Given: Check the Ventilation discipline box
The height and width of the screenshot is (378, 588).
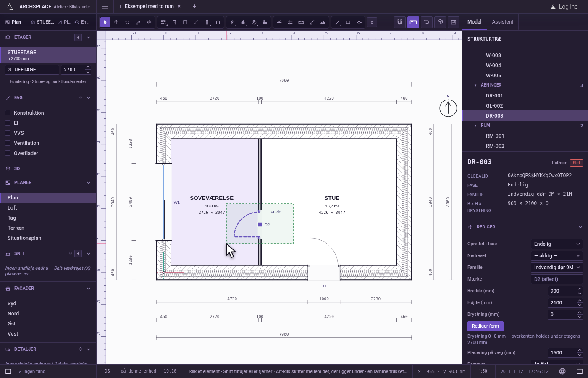Looking at the screenshot, I should (x=8, y=143).
